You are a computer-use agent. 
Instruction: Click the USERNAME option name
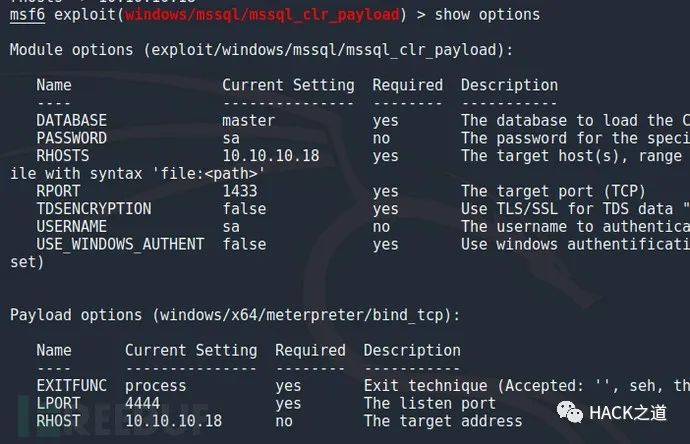point(71,227)
